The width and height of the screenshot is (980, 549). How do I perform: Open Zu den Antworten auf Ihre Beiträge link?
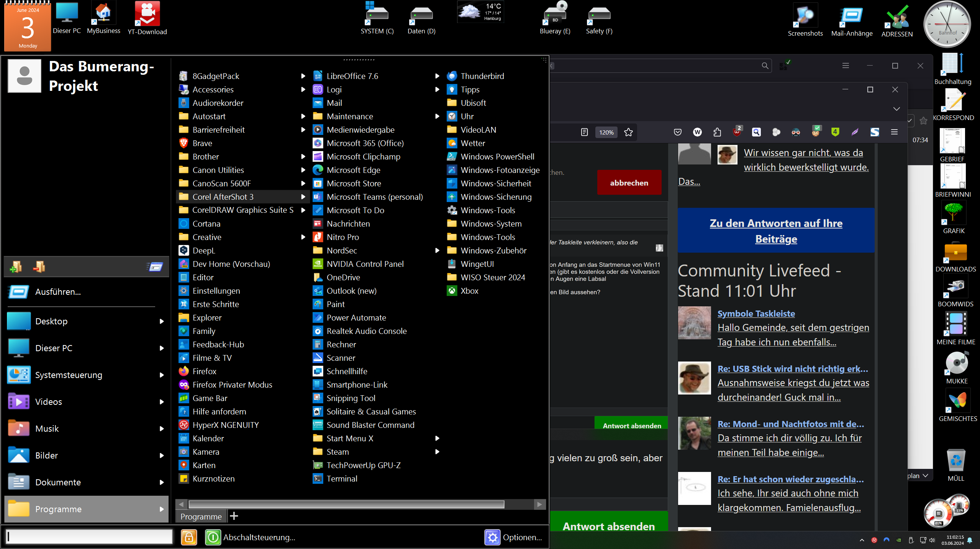pos(776,231)
